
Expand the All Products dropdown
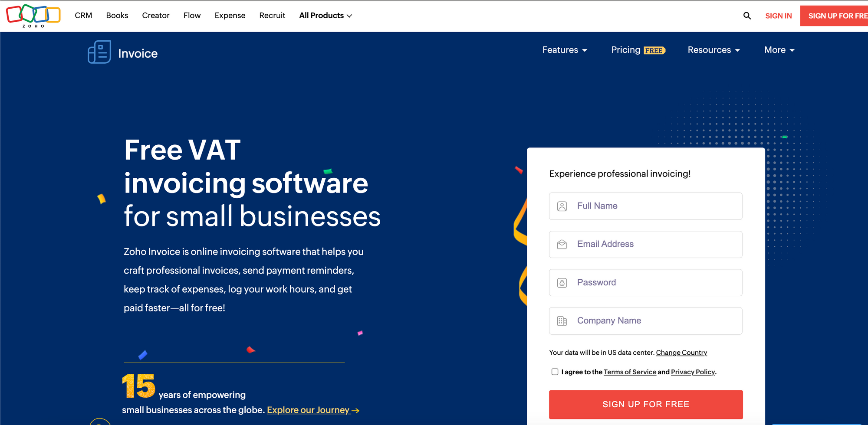[x=325, y=16]
